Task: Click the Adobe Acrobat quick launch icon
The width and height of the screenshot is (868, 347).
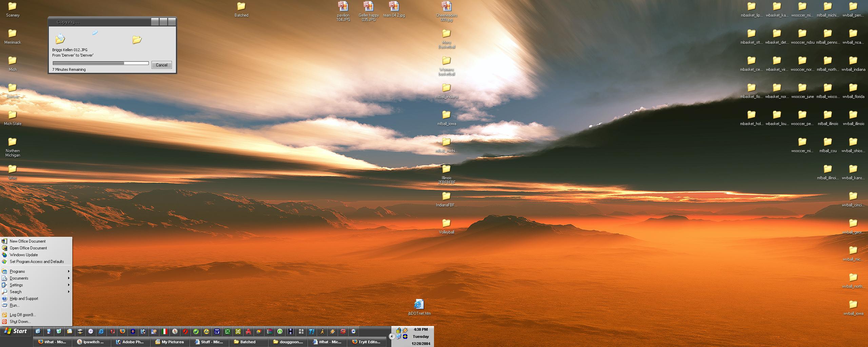Action: point(249,331)
